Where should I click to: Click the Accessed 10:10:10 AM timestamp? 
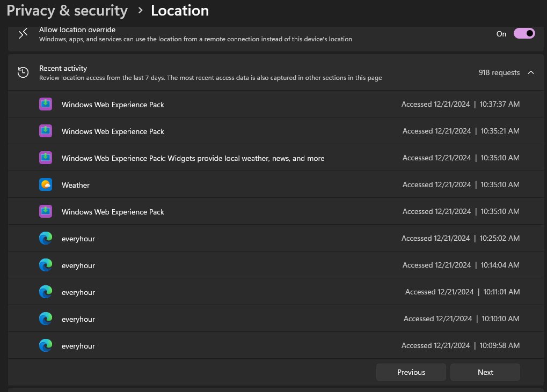pos(462,319)
